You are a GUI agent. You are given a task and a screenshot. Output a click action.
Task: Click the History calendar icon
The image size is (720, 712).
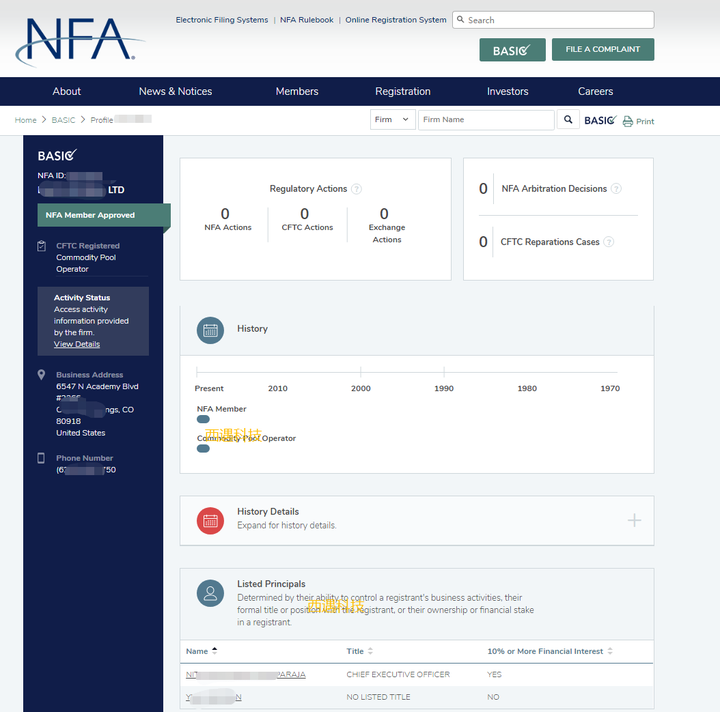[210, 331]
